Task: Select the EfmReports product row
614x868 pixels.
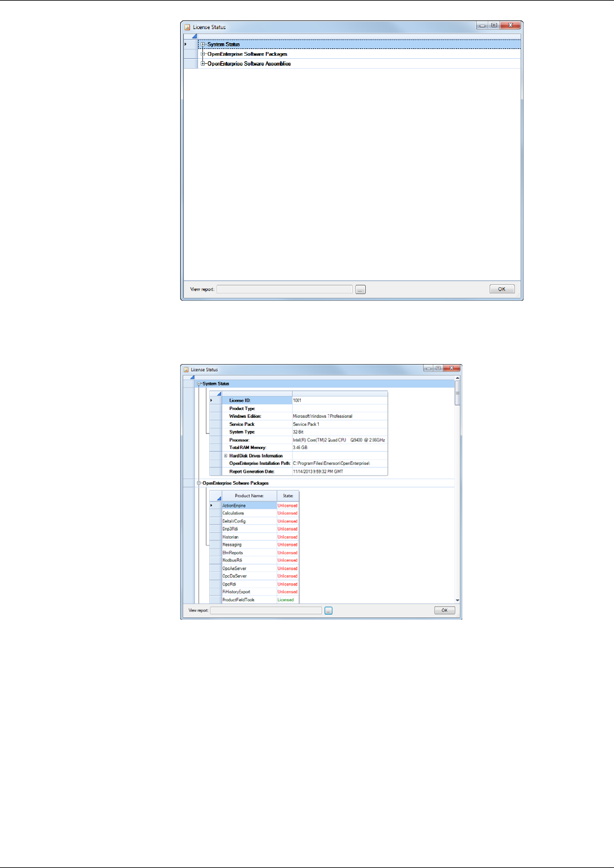Action: [249, 553]
